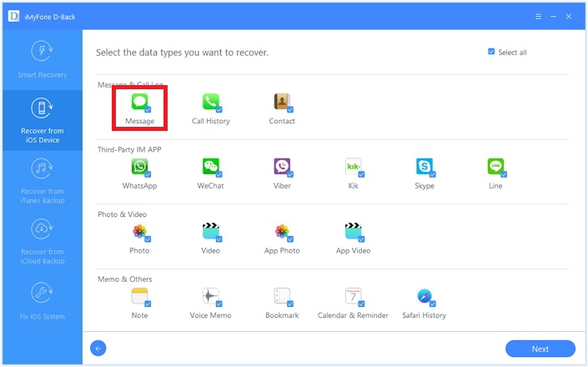Screen dimensions: 588x367
Task: Uncheck the Message checkbox badge
Action: 148,109
